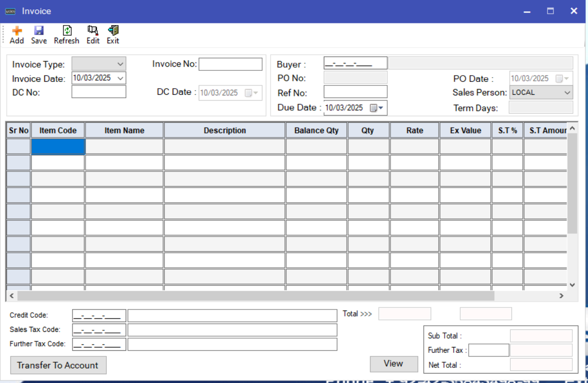
Task: Click the Exit door icon
Action: pos(113,31)
